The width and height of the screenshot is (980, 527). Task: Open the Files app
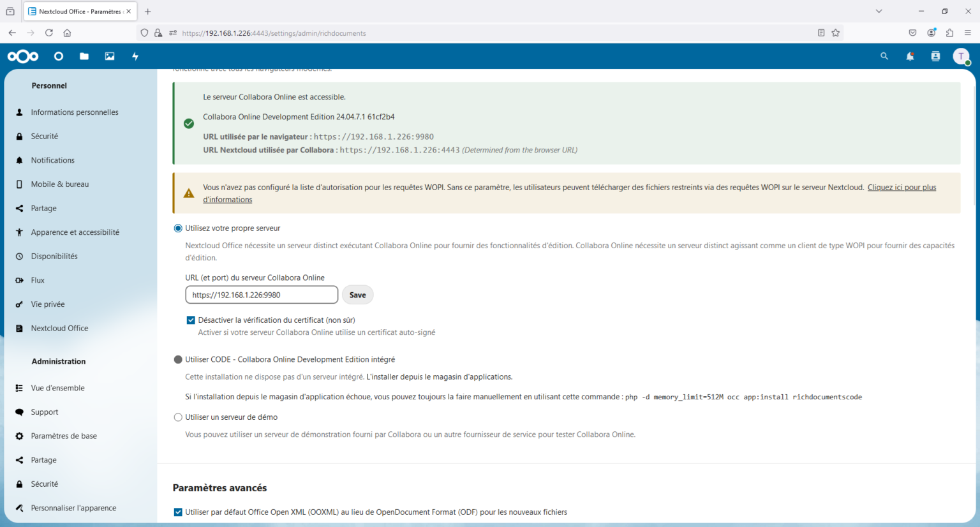coord(84,56)
